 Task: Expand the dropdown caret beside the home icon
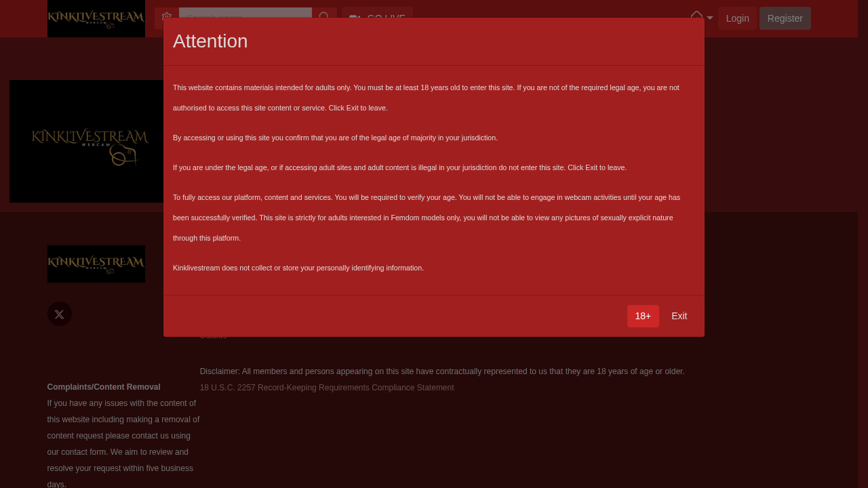(x=710, y=18)
